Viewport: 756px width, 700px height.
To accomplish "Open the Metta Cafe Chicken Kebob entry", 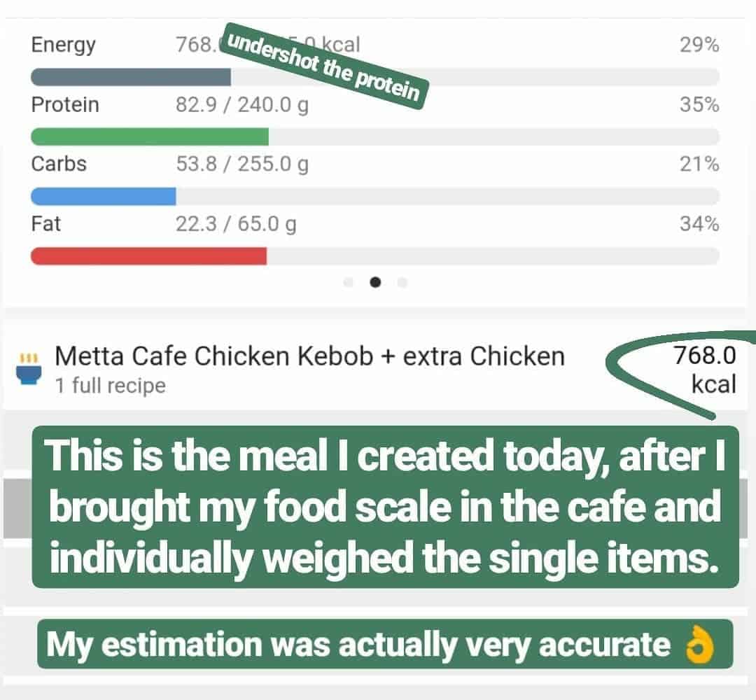I will (308, 355).
